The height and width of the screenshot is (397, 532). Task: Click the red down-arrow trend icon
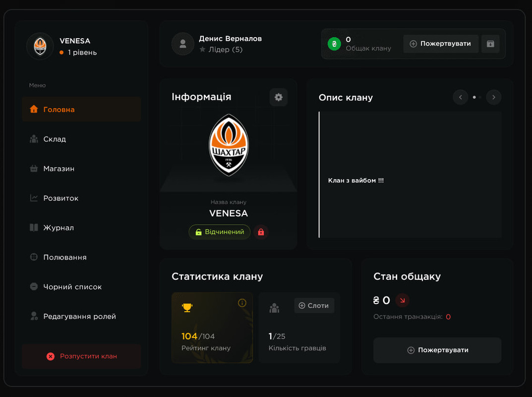coord(403,300)
